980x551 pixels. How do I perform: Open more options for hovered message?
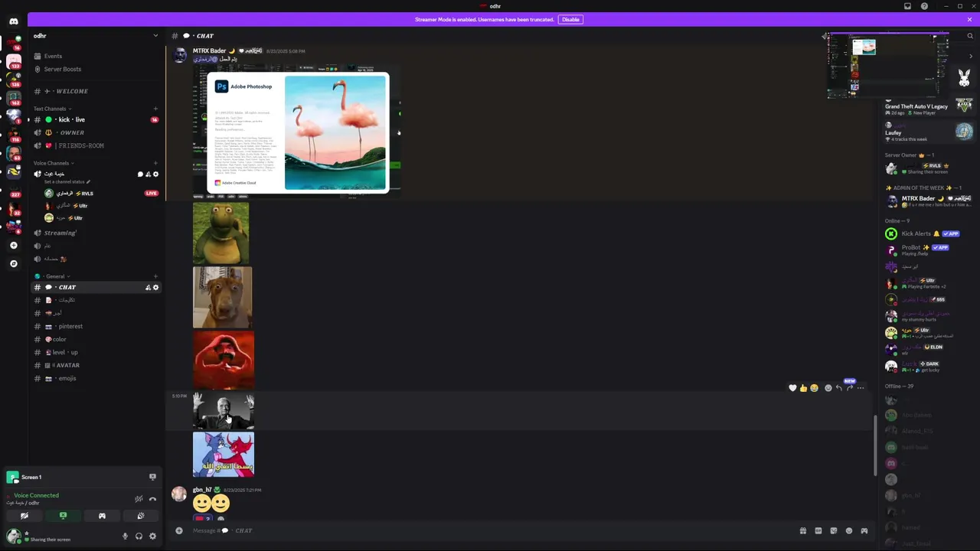(861, 388)
